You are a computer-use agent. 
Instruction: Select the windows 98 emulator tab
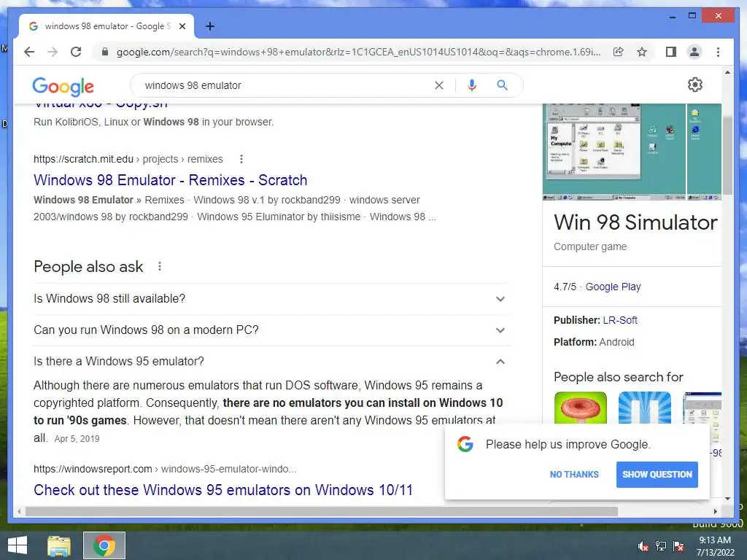107,26
